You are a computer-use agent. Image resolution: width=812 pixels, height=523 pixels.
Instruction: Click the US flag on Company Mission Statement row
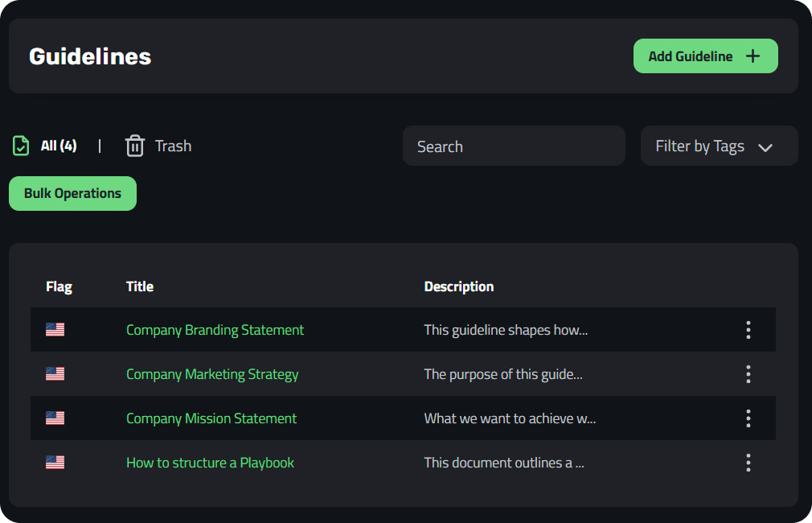click(x=55, y=418)
